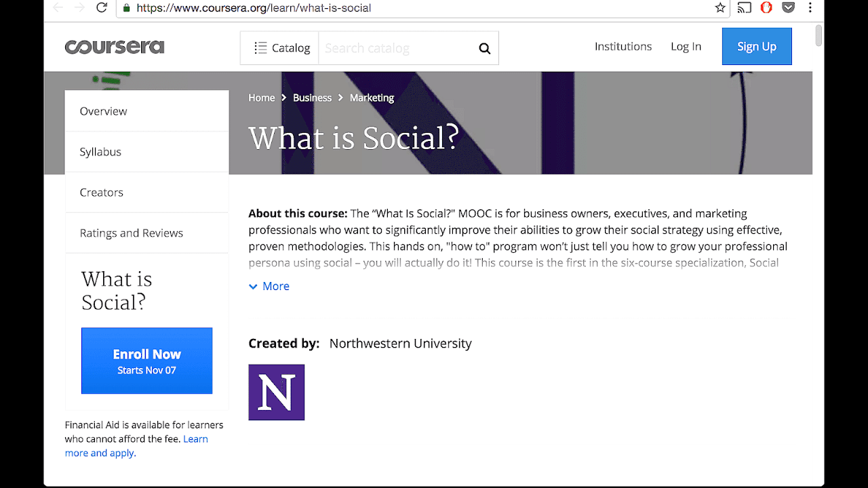Screen dimensions: 868x488
Task: Go to the Syllabus section
Action: click(x=146, y=152)
